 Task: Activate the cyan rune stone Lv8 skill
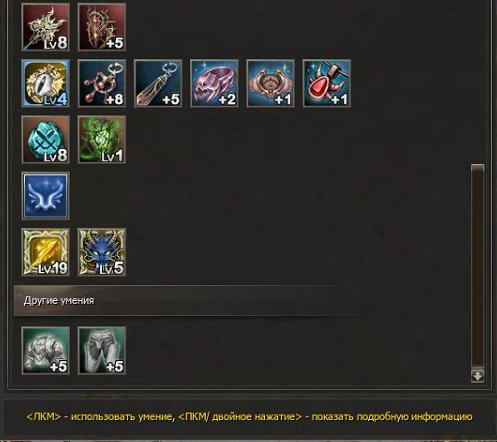click(x=45, y=140)
